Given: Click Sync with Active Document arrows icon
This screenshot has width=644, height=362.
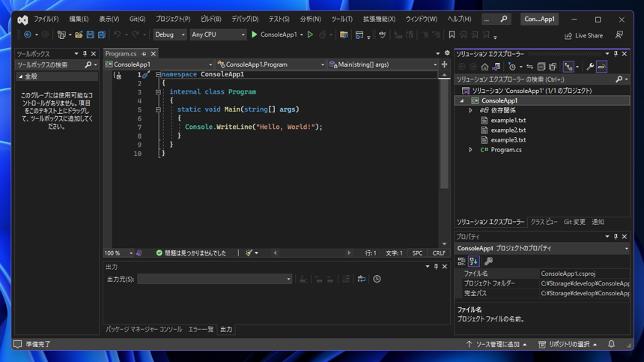Looking at the screenshot, I should click(x=530, y=67).
